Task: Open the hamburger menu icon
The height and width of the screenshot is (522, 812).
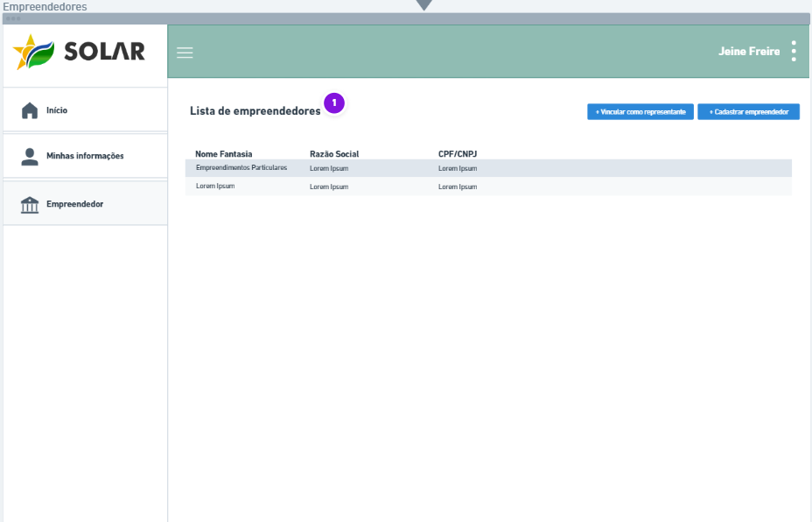Action: [185, 53]
